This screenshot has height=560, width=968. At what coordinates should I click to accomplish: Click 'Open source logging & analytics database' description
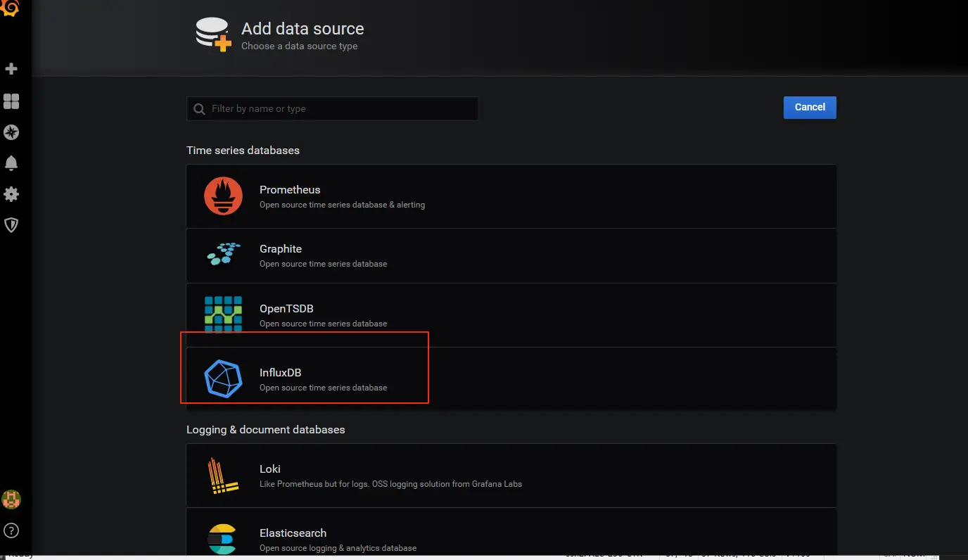(338, 548)
